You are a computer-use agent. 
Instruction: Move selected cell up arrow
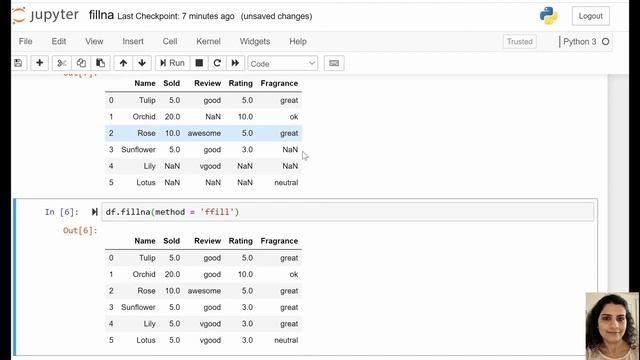point(123,63)
